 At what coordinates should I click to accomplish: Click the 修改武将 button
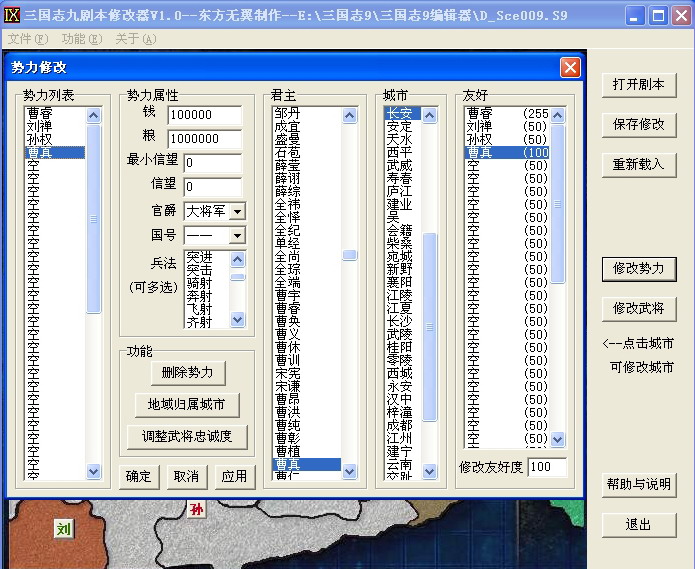point(639,308)
